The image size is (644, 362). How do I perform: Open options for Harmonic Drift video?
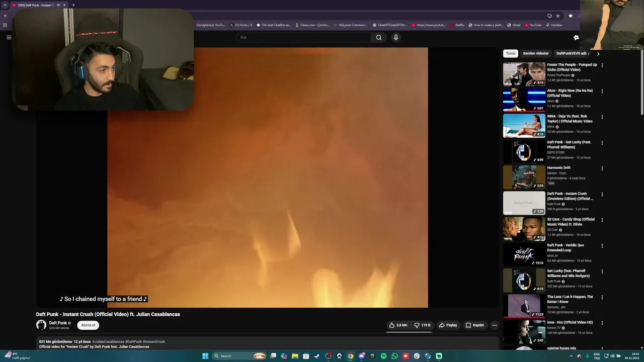coord(602,168)
